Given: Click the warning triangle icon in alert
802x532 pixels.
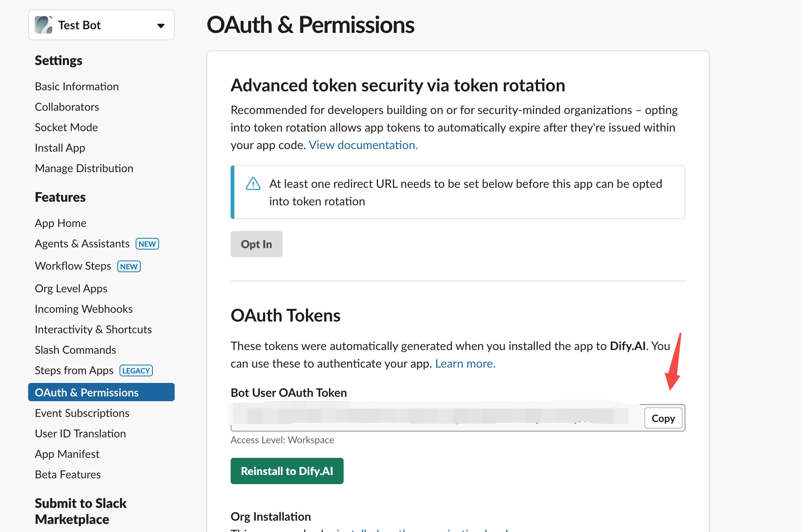Looking at the screenshot, I should coord(253,183).
